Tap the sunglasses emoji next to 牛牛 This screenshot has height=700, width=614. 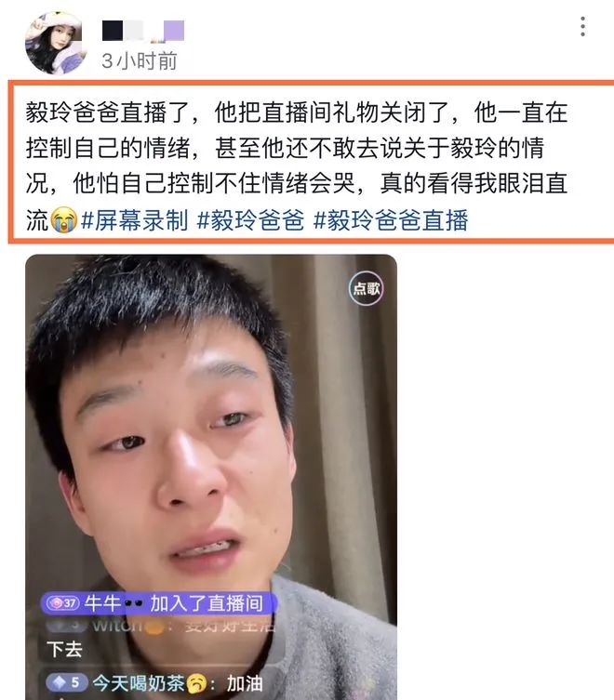(x=134, y=603)
